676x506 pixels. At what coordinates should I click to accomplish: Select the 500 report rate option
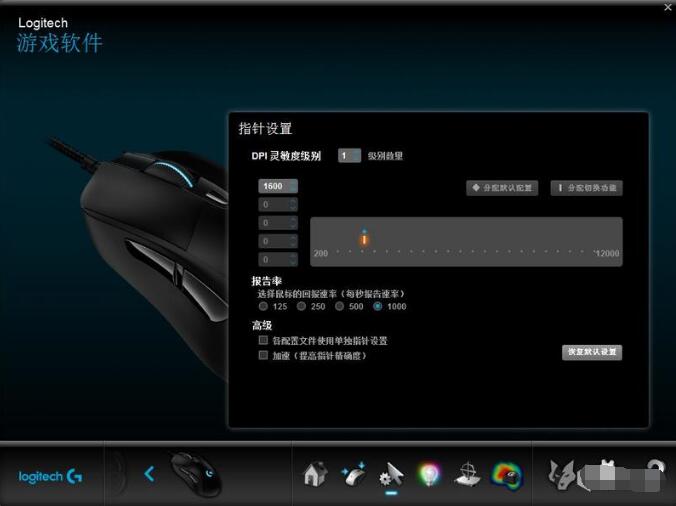[x=340, y=306]
